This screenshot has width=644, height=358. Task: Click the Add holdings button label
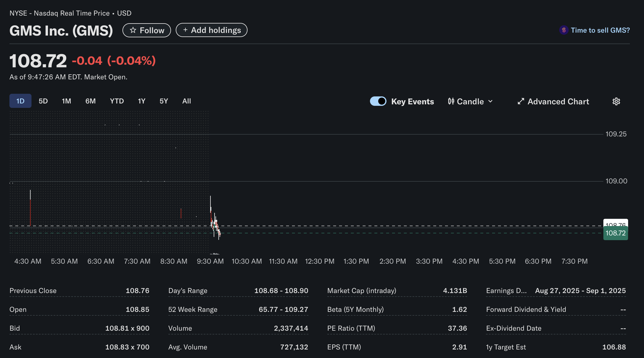point(216,30)
